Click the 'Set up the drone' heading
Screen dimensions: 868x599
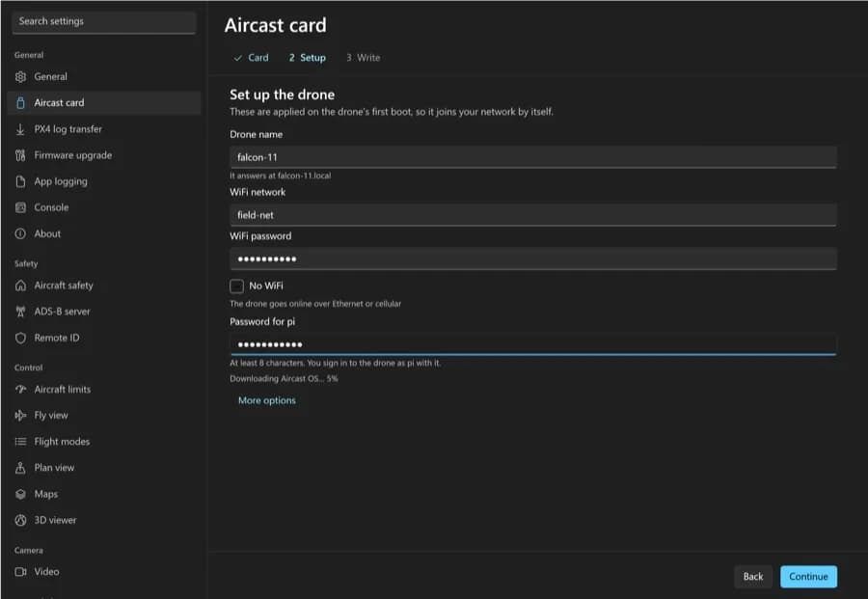(283, 95)
